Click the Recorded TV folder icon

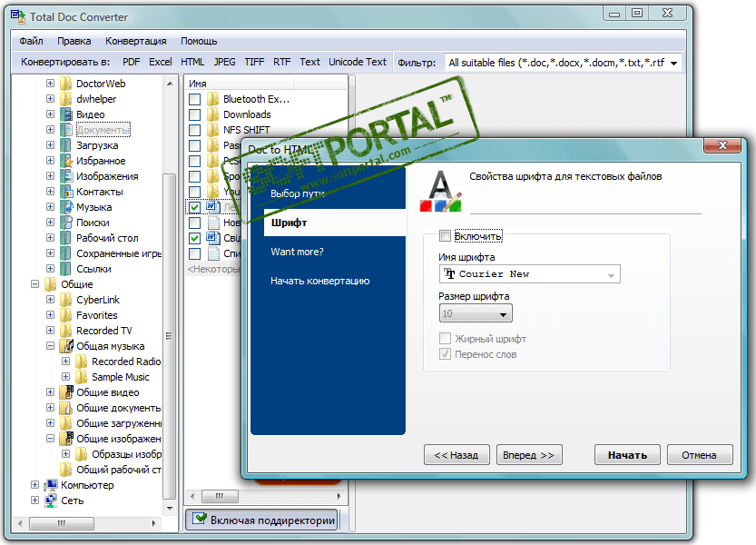65,331
